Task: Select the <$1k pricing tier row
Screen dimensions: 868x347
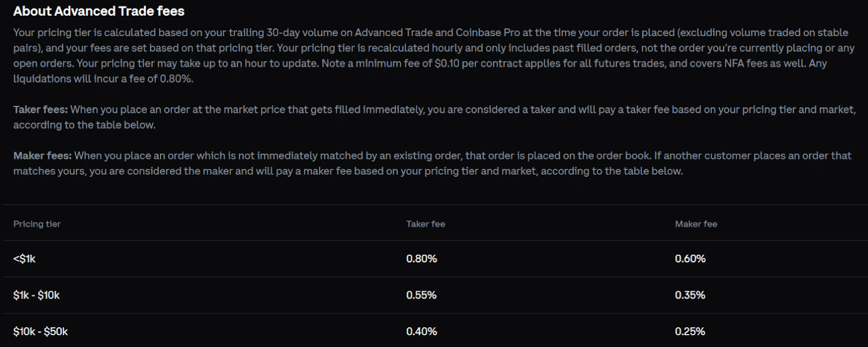Action: pos(434,259)
